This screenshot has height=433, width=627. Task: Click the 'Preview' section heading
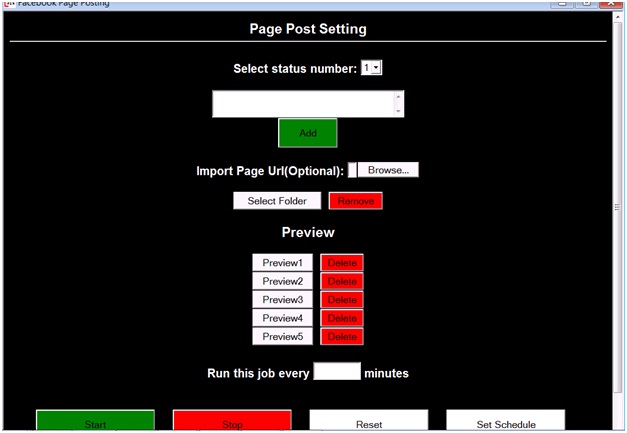point(308,232)
